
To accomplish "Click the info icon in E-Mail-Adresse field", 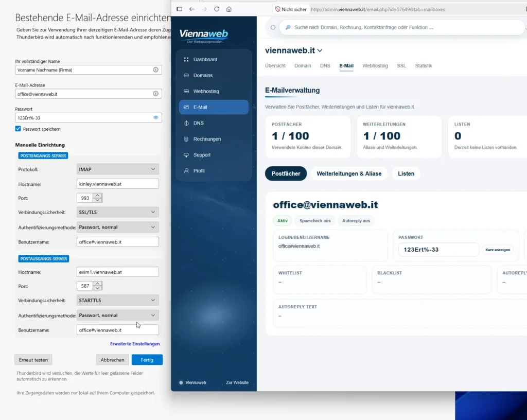I will (155, 93).
